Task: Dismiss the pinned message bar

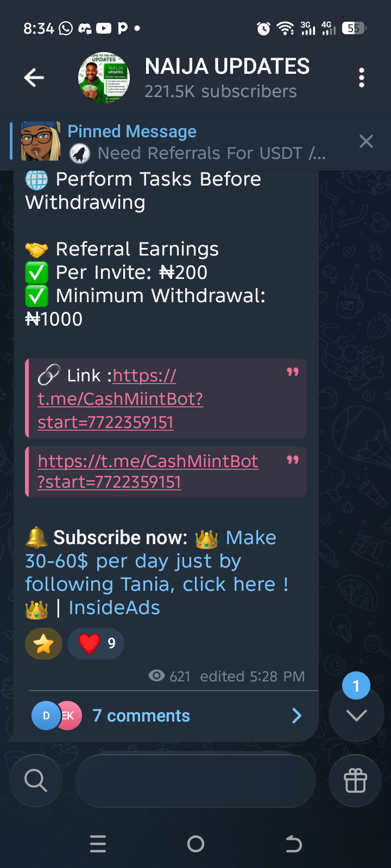Action: click(367, 142)
